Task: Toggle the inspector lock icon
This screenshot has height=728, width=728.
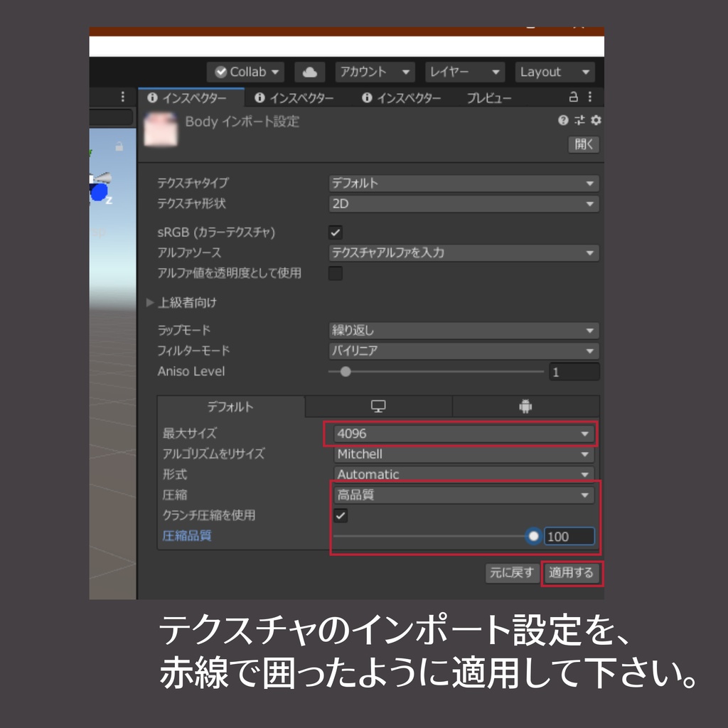Action: pyautogui.click(x=574, y=97)
